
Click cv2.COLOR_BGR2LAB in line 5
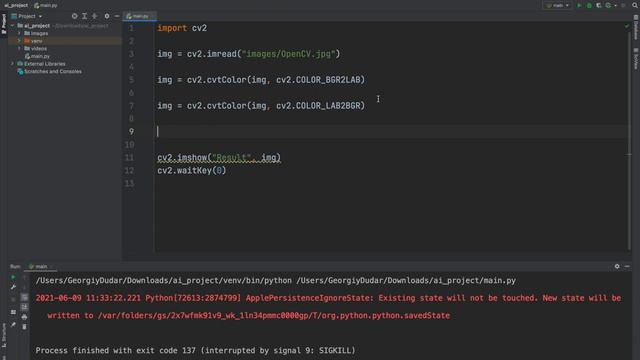click(x=318, y=80)
